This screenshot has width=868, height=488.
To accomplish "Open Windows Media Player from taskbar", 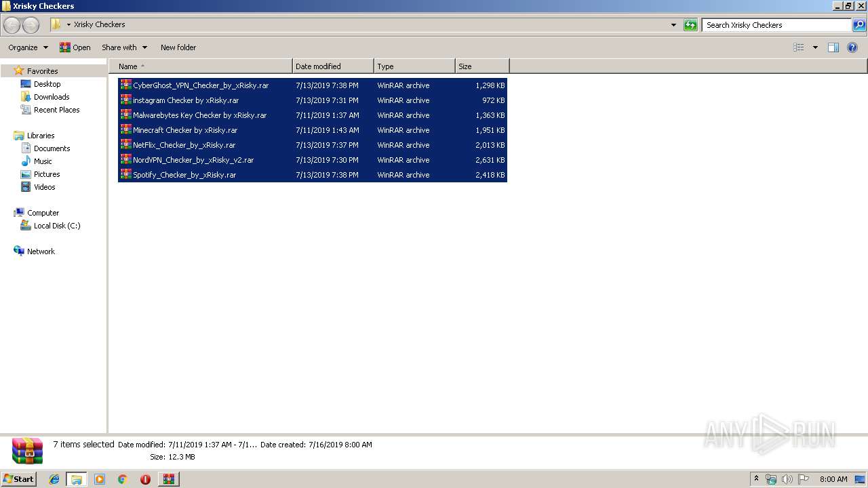I will tap(100, 479).
